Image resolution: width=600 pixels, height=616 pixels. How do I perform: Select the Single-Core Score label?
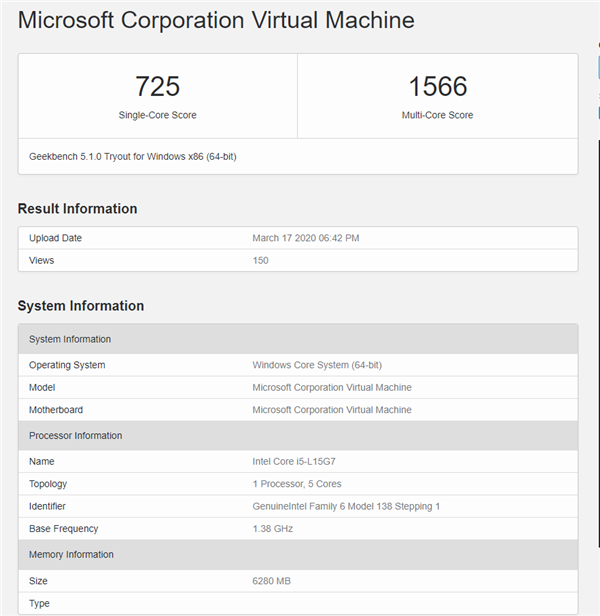point(157,115)
